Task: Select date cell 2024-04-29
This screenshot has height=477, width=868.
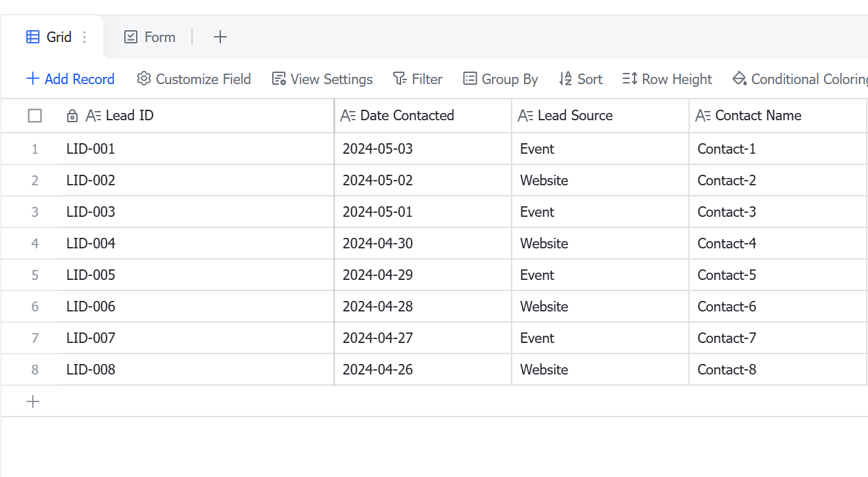Action: [x=423, y=275]
